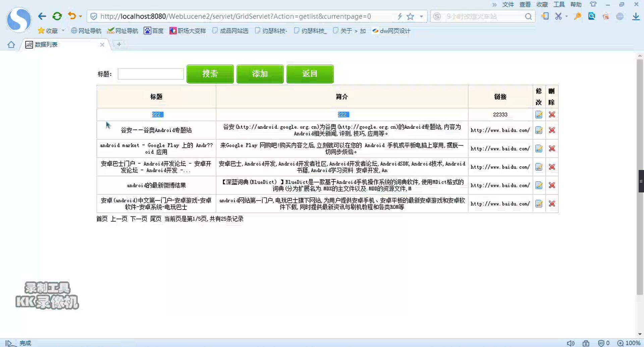Image resolution: width=644 pixels, height=347 pixels.
Task: Go to 首页 first page
Action: pos(102,219)
